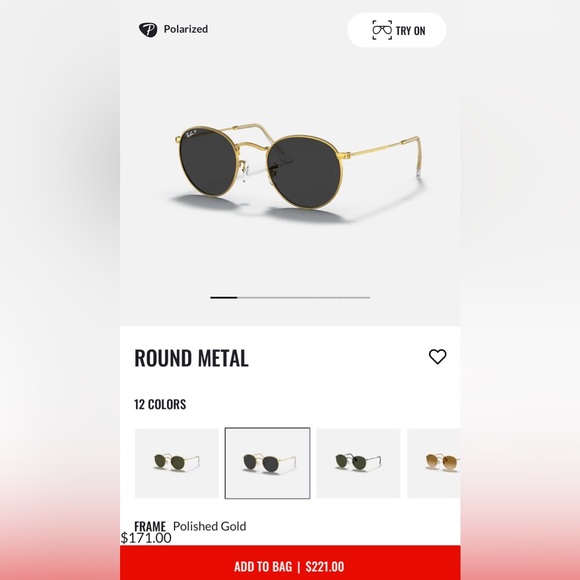The image size is (580, 580).
Task: Click the right temple arm of sunglasses
Action: coord(385,154)
